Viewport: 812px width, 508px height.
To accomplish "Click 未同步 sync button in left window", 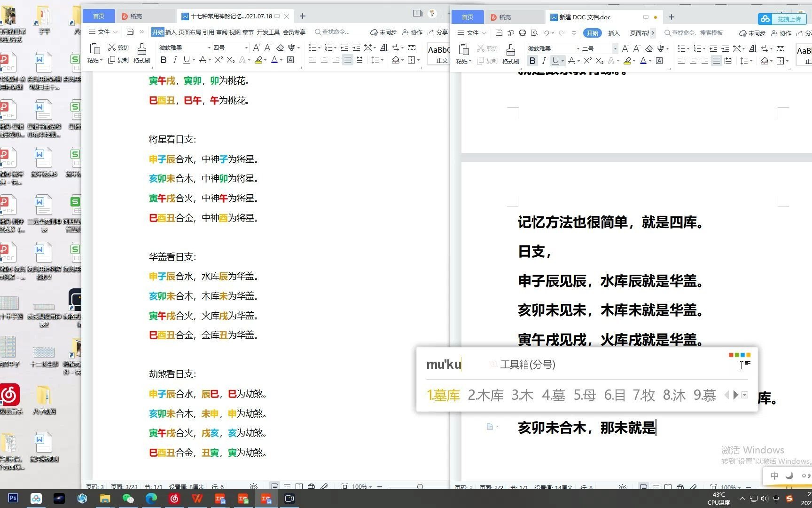I will 383,32.
